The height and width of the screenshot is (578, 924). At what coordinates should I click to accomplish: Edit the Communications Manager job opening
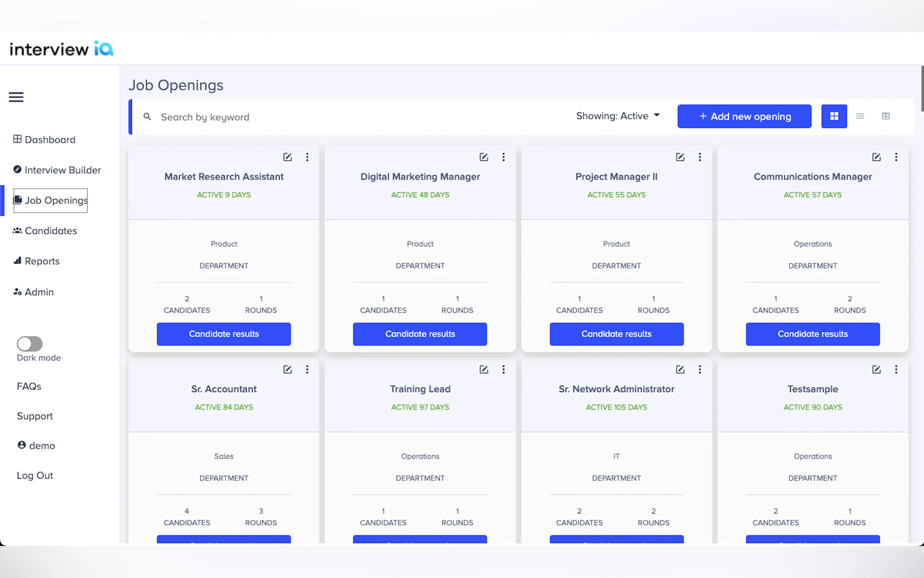pyautogui.click(x=876, y=157)
